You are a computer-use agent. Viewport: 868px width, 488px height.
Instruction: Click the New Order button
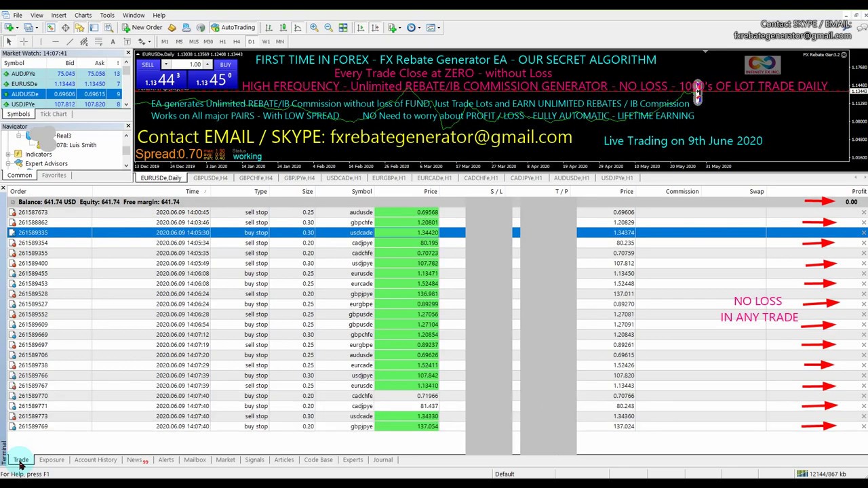142,28
